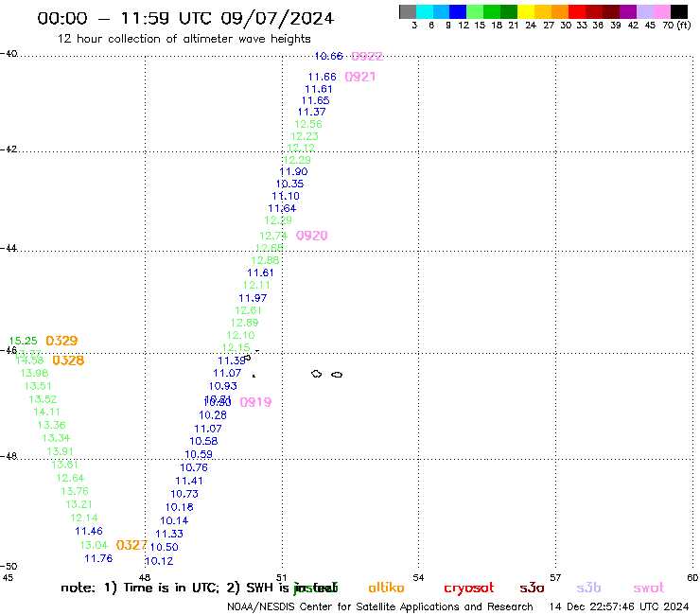The height and width of the screenshot is (615, 700).
Task: Click the pink swatch in the color scale
Action: [x=661, y=11]
